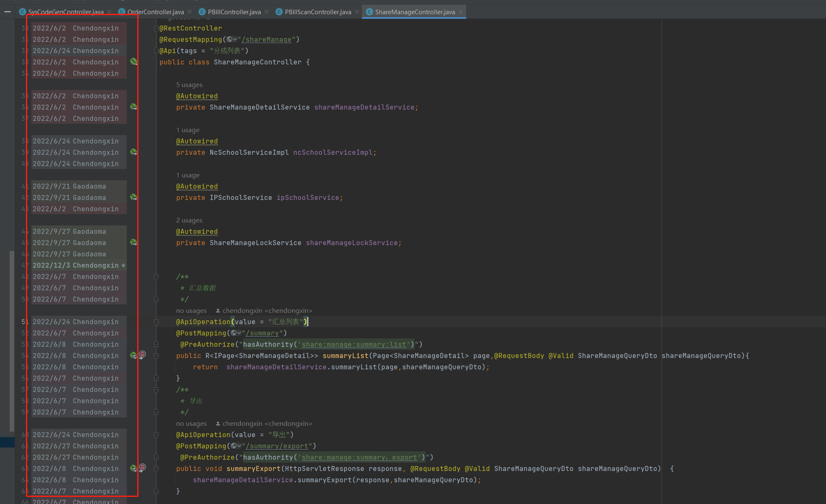826x504 pixels.
Task: Close the SysCodeGenController.java tab
Action: (109, 12)
